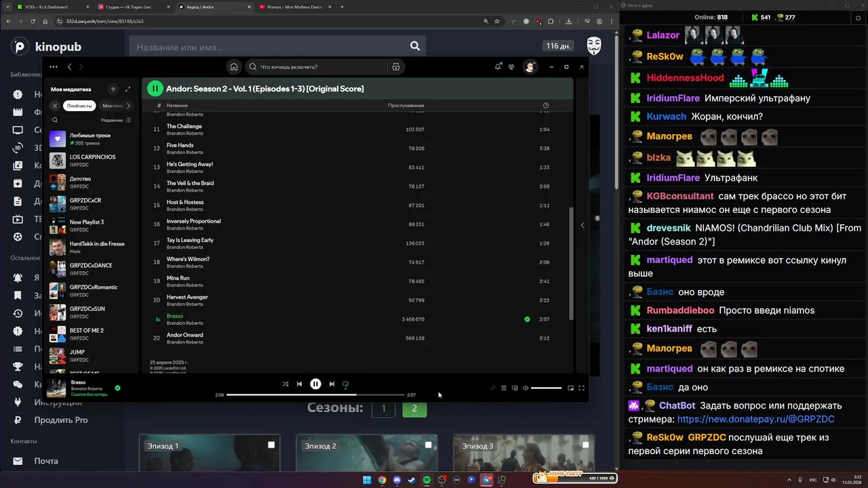Open LOS CARPINCHOS playlist
868x488 pixels.
coord(92,161)
